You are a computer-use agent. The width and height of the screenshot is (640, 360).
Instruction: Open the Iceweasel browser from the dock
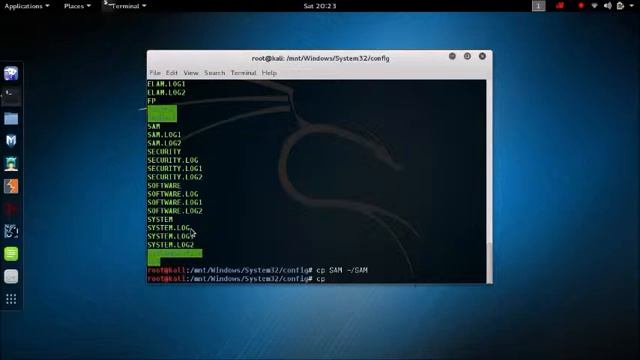(x=11, y=73)
